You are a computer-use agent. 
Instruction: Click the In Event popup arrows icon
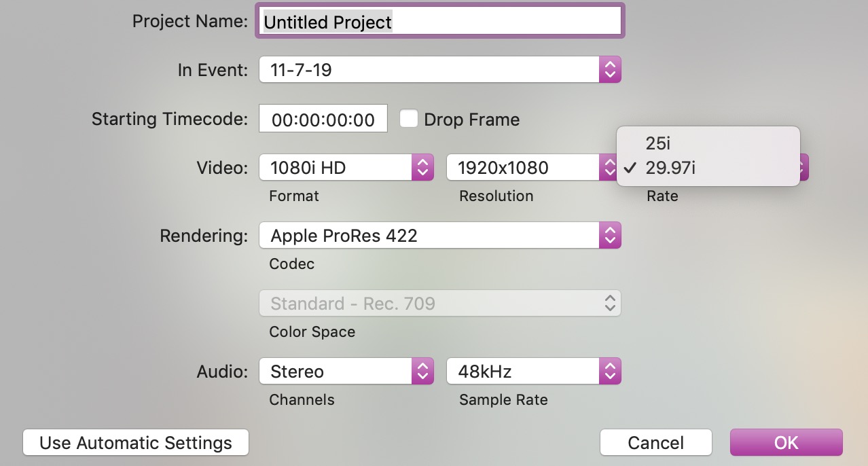point(609,69)
